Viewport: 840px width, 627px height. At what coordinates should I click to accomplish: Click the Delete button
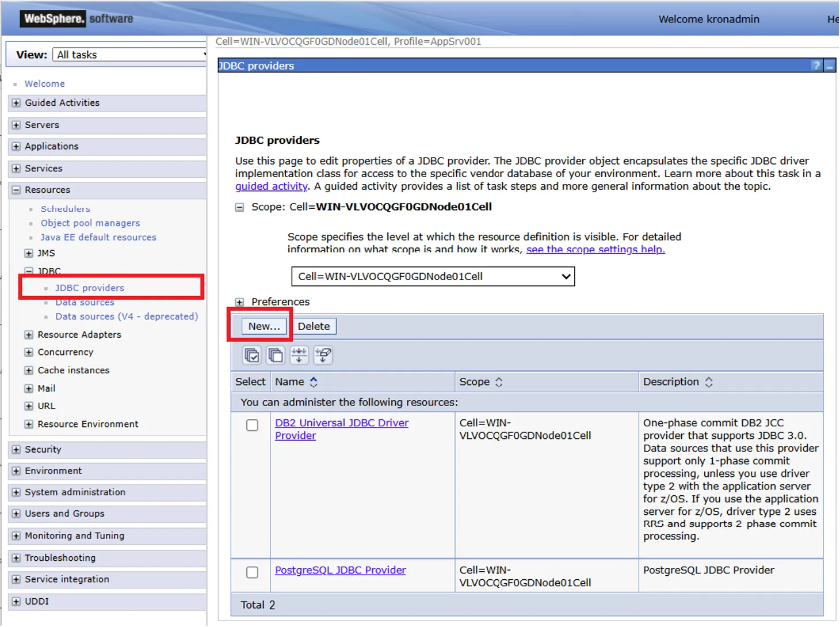[x=314, y=326]
